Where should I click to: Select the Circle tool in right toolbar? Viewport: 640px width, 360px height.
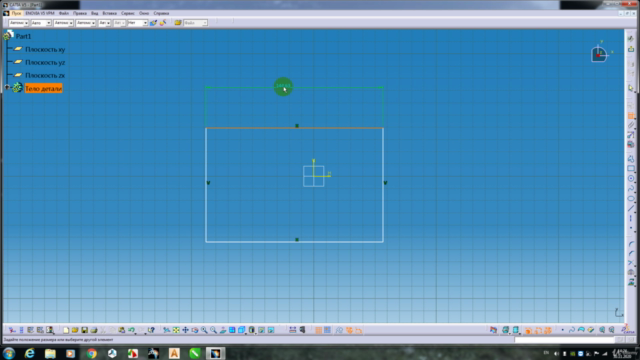pyautogui.click(x=631, y=178)
